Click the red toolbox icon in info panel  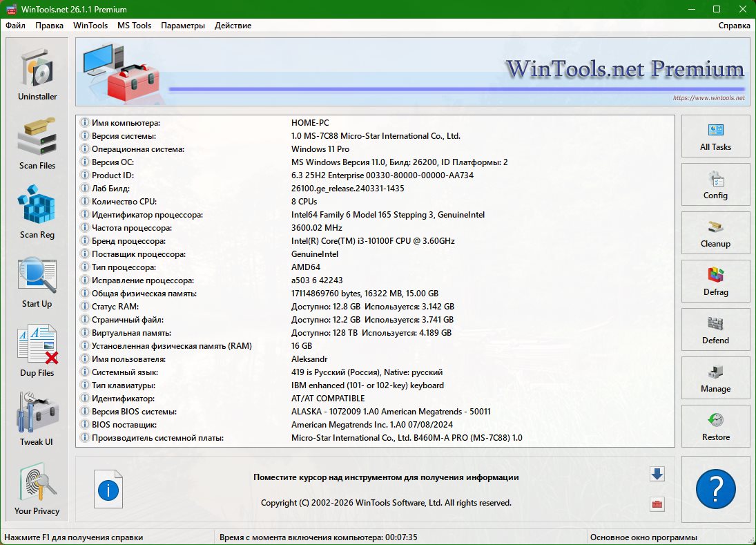pyautogui.click(x=657, y=504)
